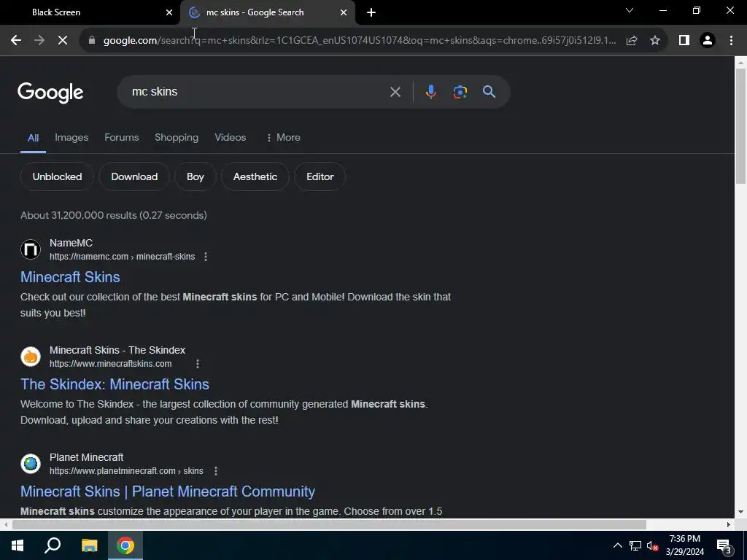This screenshot has width=747, height=560.
Task: Apply the Unblocked filter chip
Action: (x=57, y=176)
